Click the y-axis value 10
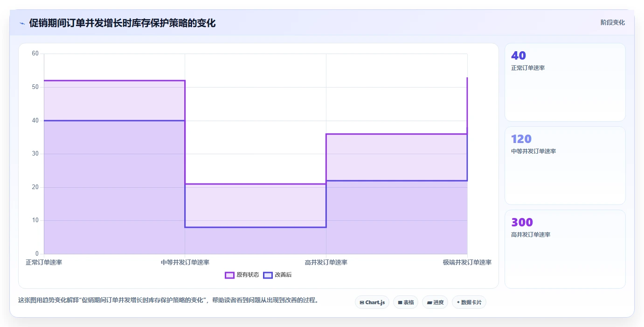 [35, 220]
